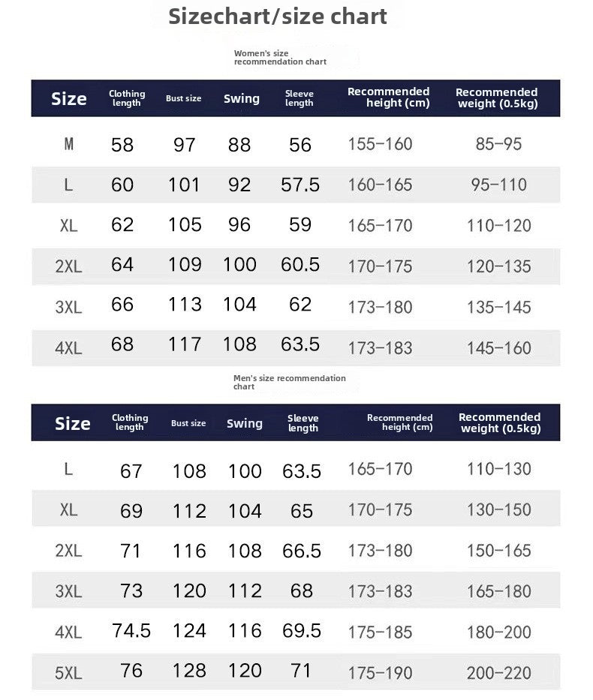Image resolution: width=593 pixels, height=700 pixels.
Task: Click the 85-95 recommended weight cell
Action: point(498,144)
